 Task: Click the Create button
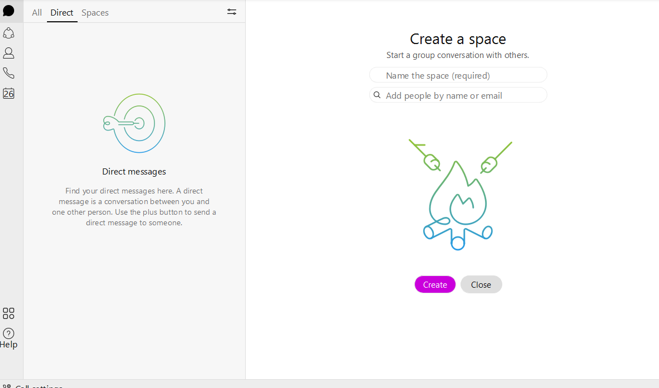(435, 285)
